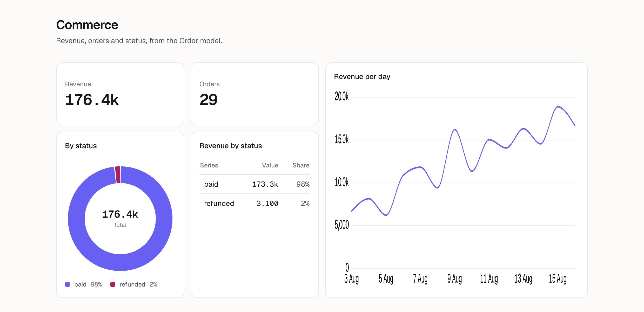
Task: Click the Orders count 29
Action: 209,100
